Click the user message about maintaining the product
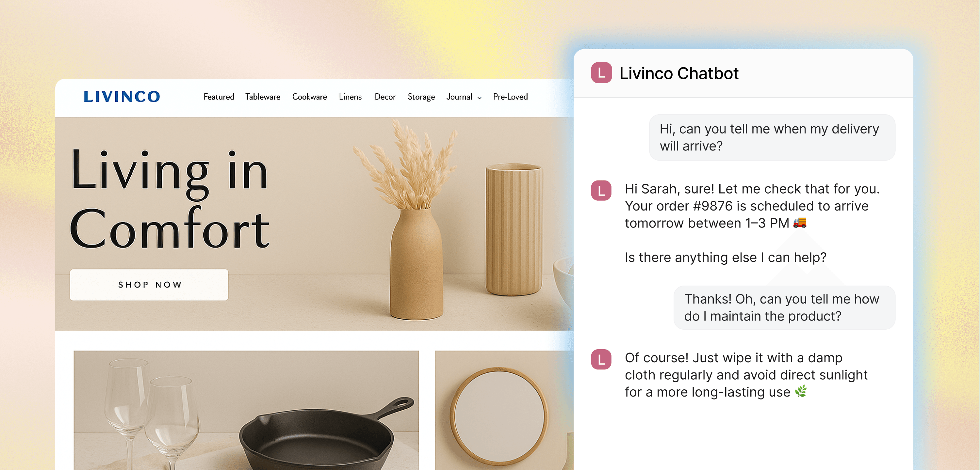The height and width of the screenshot is (470, 980). [784, 307]
